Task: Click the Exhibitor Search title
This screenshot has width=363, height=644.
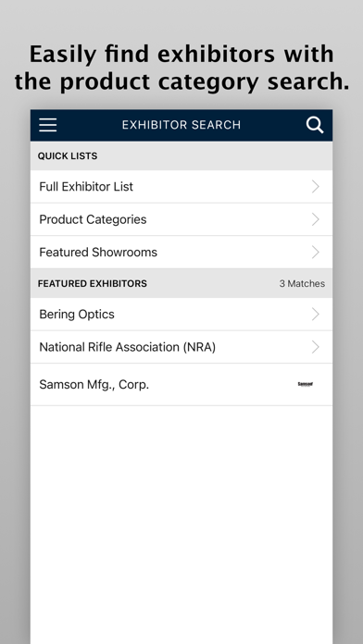Action: [181, 125]
